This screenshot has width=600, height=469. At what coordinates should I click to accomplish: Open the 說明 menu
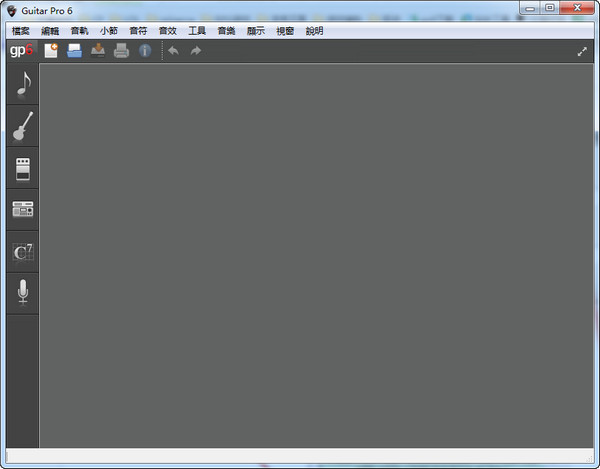[x=315, y=31]
